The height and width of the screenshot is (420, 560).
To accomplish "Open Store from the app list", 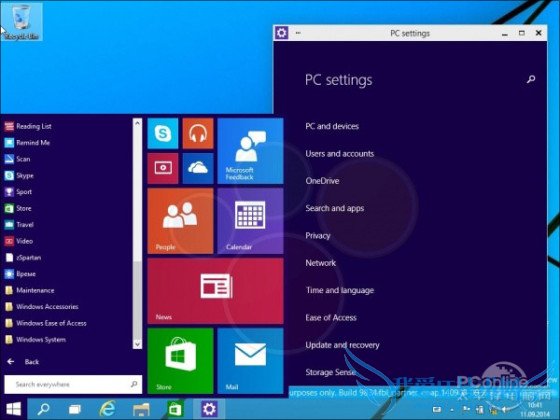I will [18, 208].
